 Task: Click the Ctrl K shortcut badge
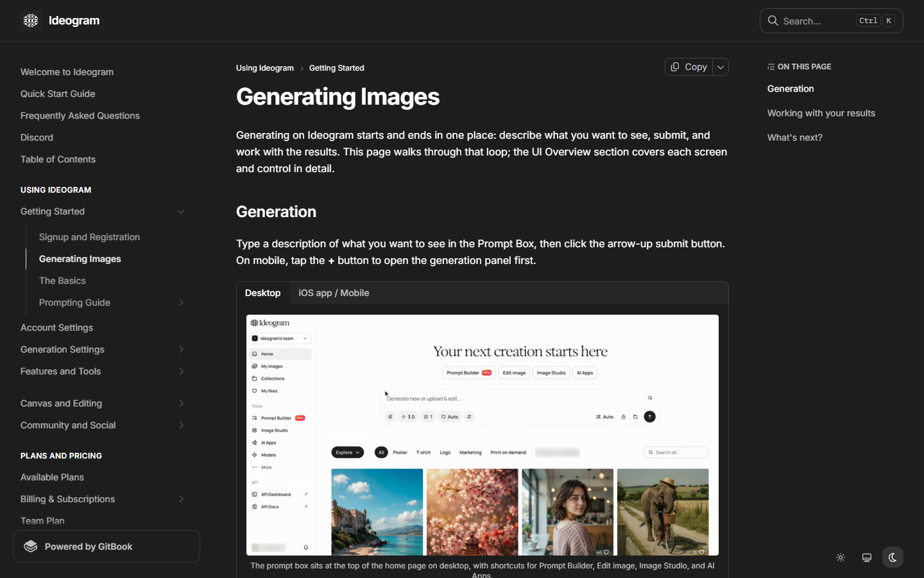(876, 21)
